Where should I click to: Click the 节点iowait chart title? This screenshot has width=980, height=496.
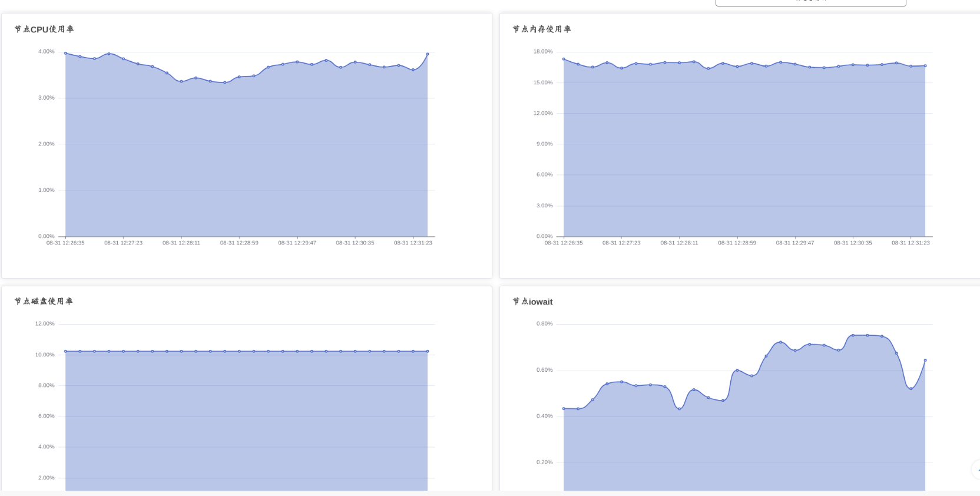click(x=533, y=302)
